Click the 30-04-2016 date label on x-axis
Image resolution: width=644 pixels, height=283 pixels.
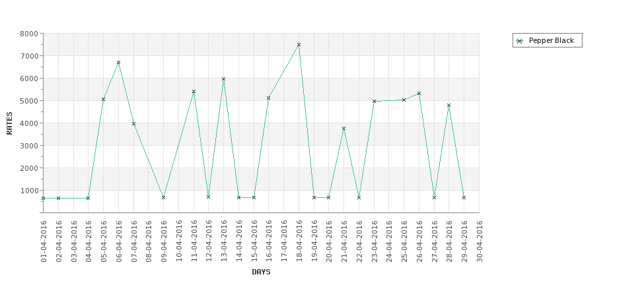pos(480,241)
